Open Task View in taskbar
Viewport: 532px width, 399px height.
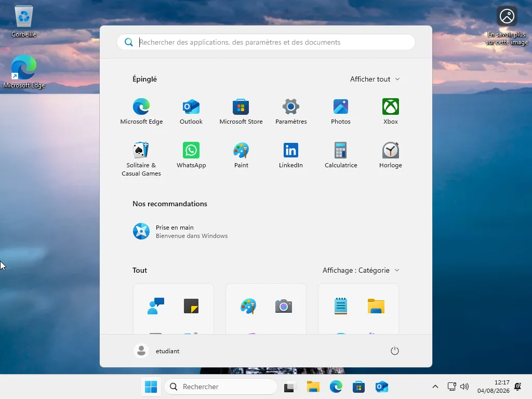(x=289, y=387)
